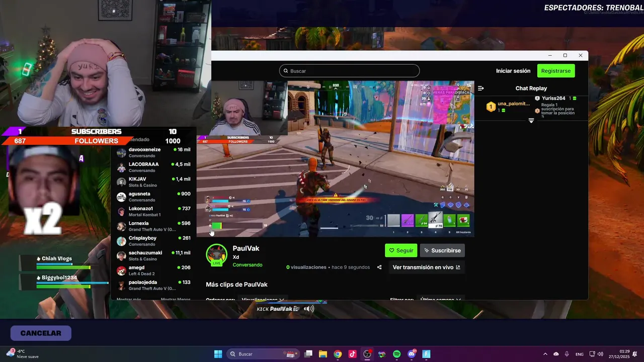This screenshot has height=362, width=644.
Task: Click the ENG language indicator
Action: [x=580, y=354]
